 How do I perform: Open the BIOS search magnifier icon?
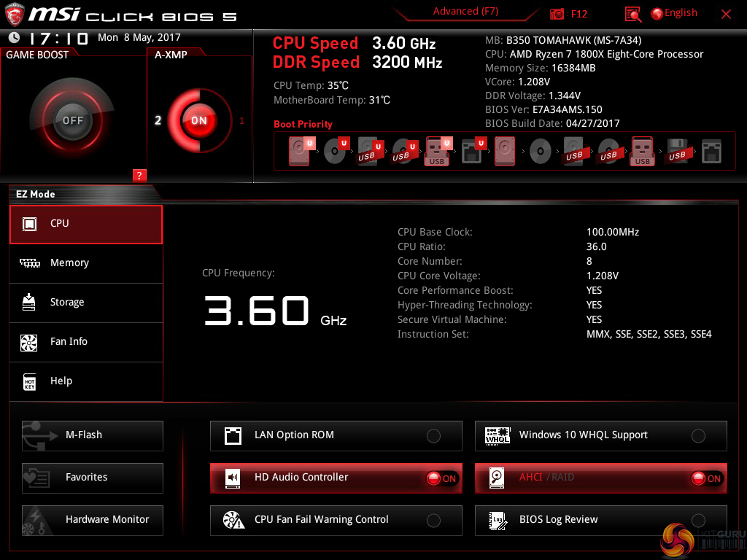click(632, 15)
